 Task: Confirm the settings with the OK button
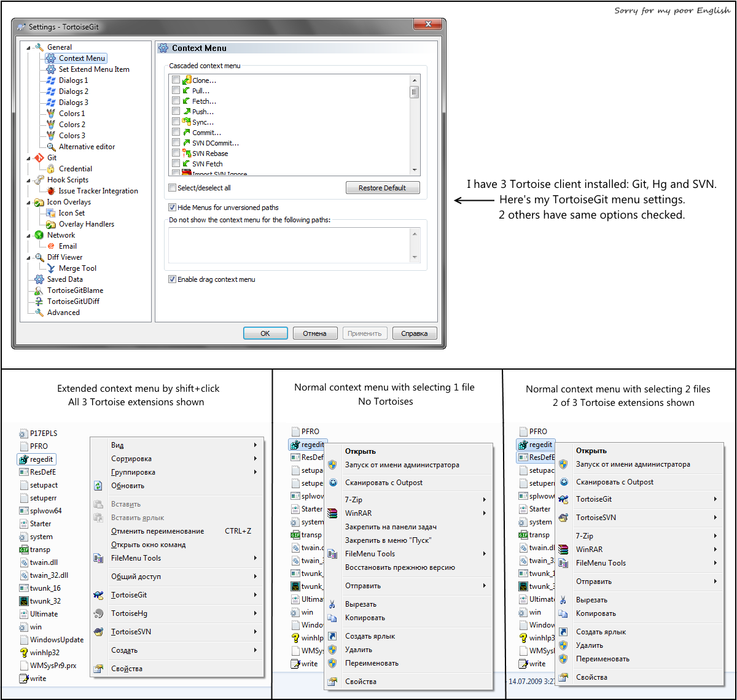coord(265,333)
